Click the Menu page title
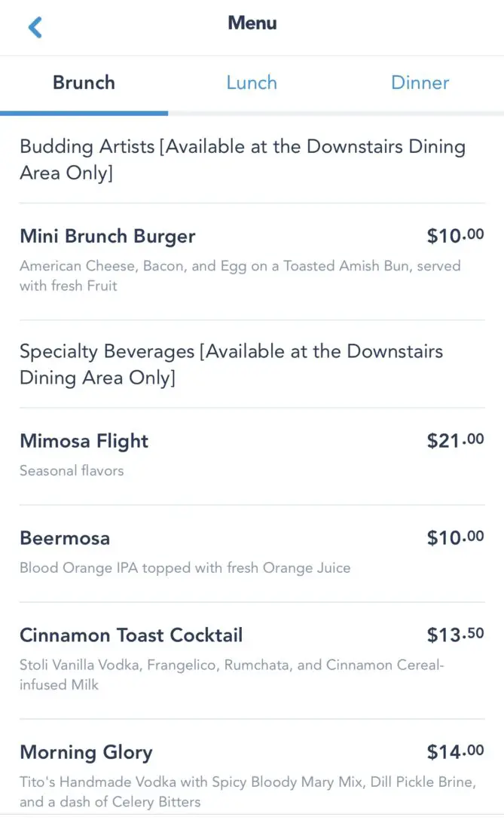Image resolution: width=504 pixels, height=829 pixels. point(252,23)
